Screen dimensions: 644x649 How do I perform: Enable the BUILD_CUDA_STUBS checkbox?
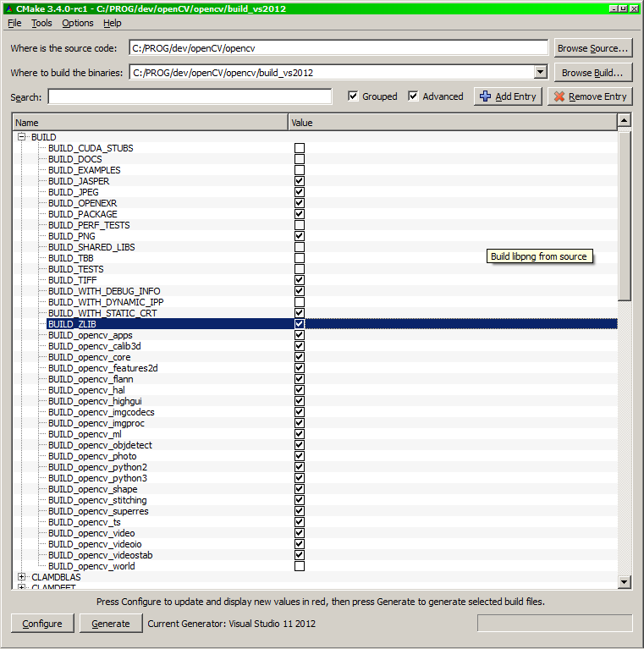point(300,148)
